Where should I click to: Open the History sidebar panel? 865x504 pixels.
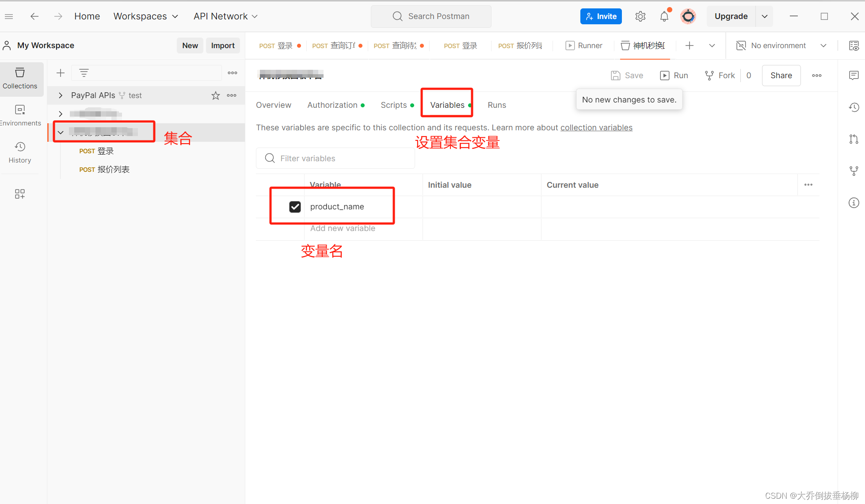[x=20, y=152]
